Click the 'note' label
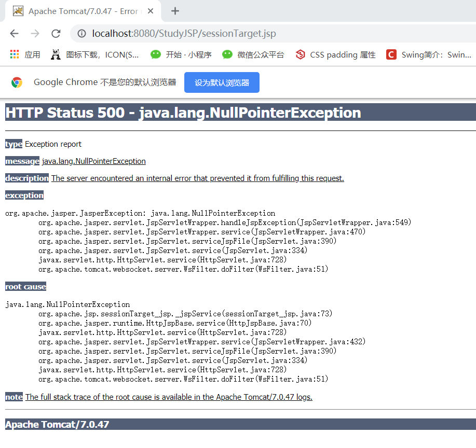Viewport: 476px width, 448px height. 14,397
